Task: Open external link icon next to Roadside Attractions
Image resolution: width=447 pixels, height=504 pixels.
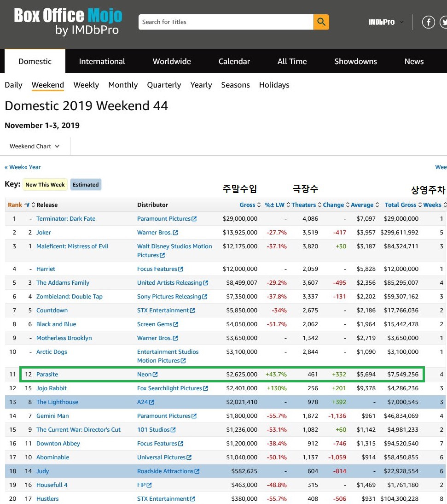Action: 197,471
